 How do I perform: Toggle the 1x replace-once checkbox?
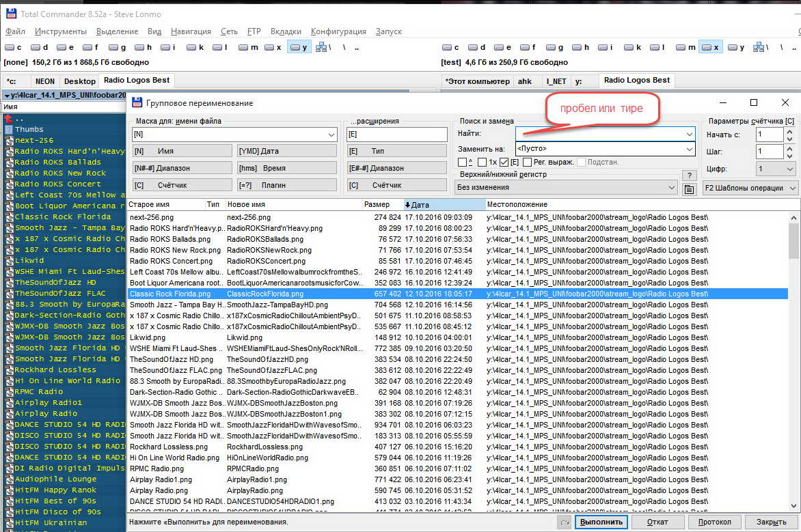(482, 163)
